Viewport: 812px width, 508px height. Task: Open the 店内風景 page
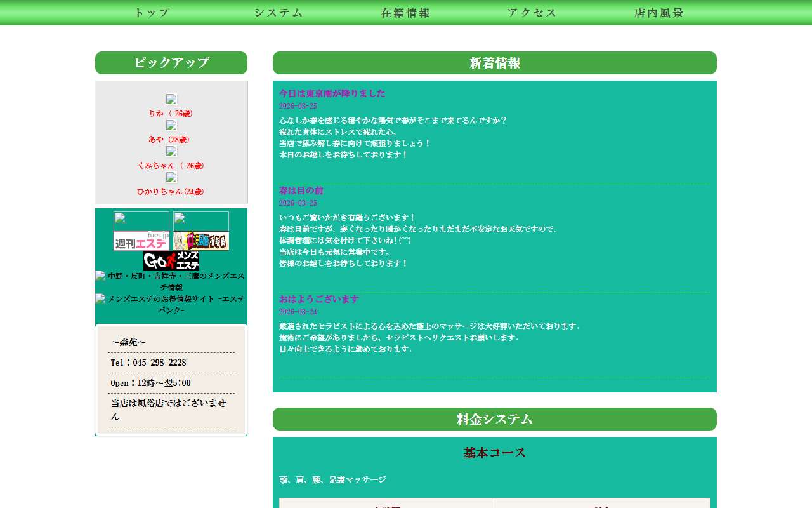(658, 12)
